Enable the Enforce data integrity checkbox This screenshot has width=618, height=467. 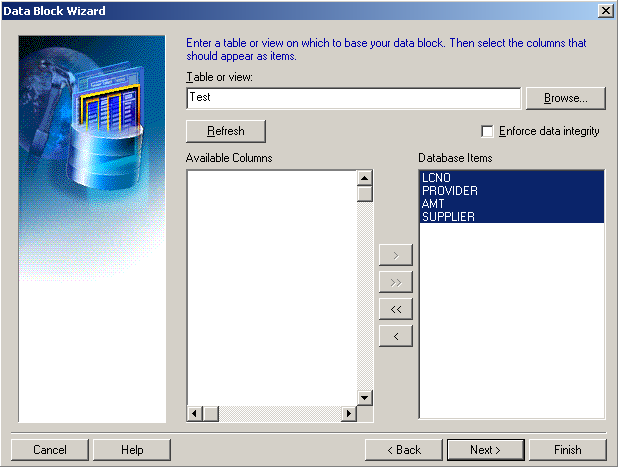(487, 131)
